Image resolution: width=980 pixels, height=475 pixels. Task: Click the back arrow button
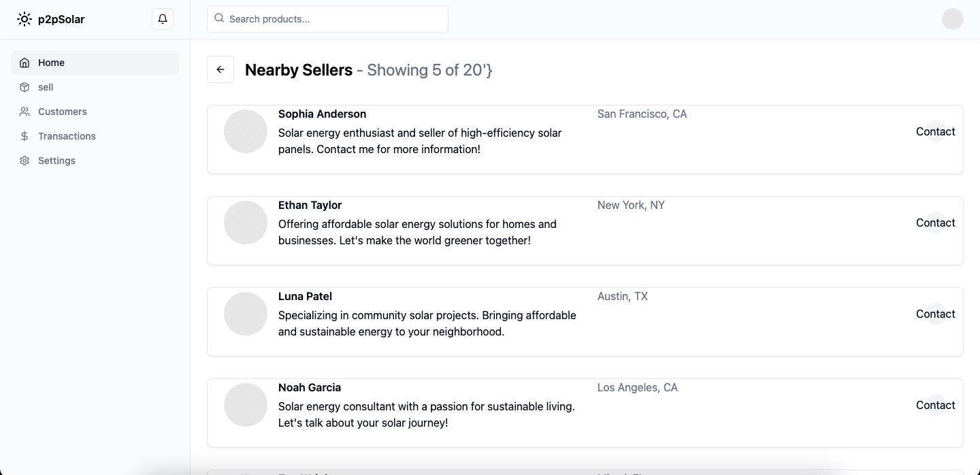coord(220,69)
